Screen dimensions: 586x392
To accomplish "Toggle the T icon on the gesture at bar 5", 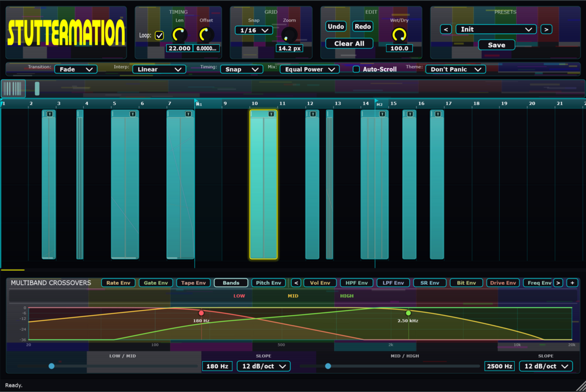I will click(133, 114).
